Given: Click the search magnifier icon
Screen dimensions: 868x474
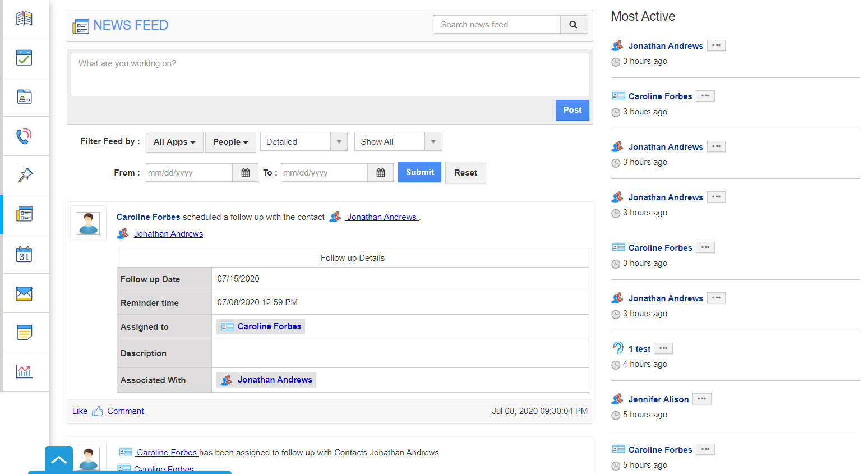Looking at the screenshot, I should 573,25.
